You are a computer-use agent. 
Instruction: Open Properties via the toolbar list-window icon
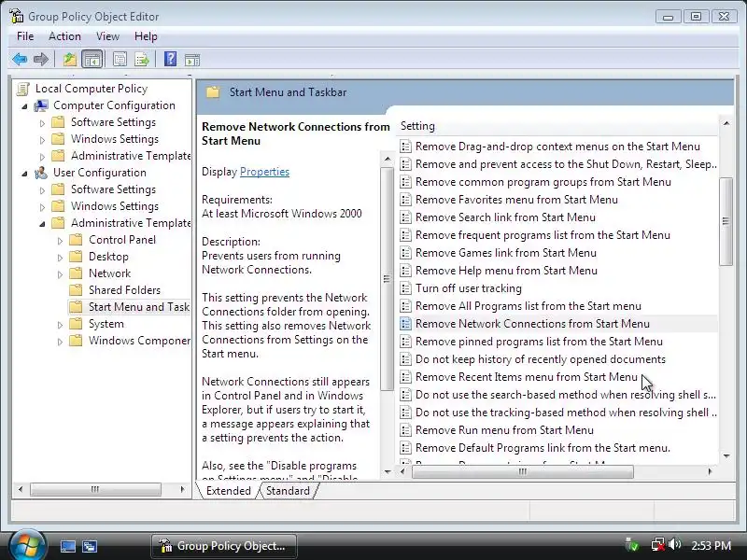pos(120,60)
